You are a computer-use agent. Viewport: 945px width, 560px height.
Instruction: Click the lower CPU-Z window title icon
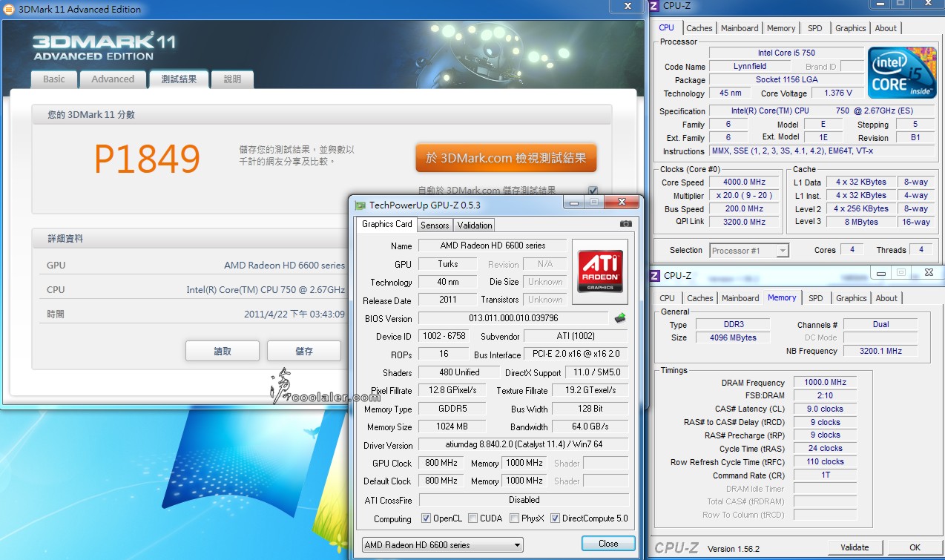(654, 275)
